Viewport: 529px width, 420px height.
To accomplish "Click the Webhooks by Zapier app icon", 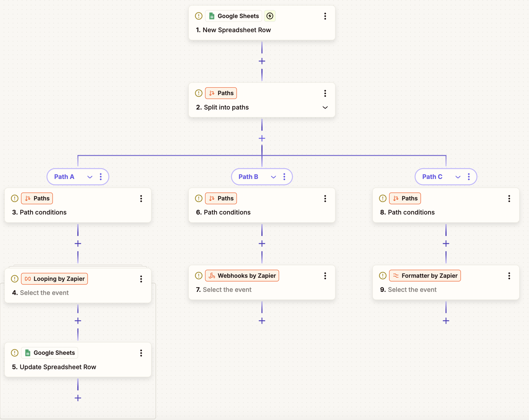I will [212, 276].
